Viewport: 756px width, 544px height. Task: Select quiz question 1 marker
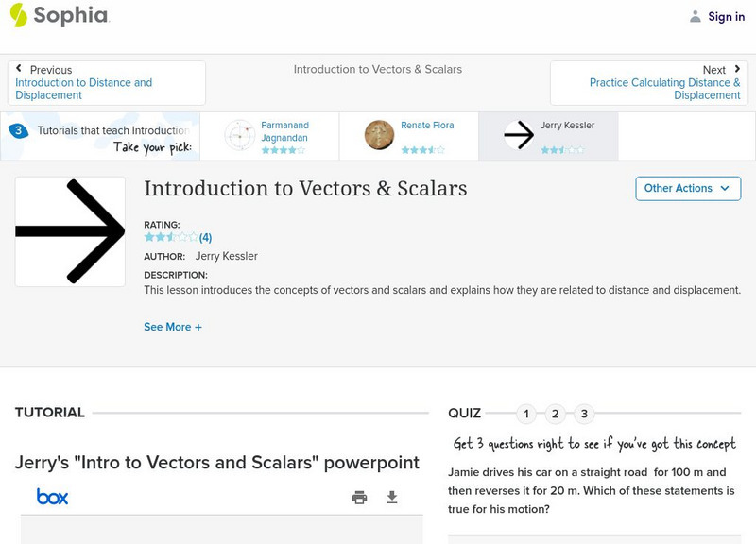(526, 414)
